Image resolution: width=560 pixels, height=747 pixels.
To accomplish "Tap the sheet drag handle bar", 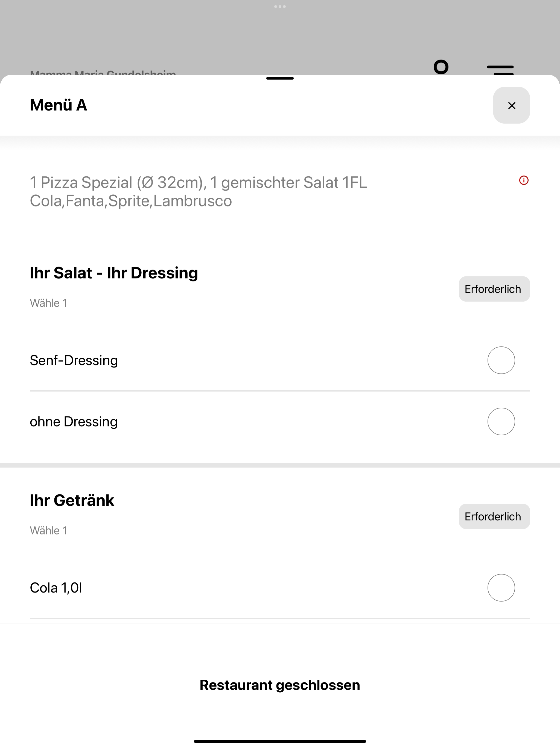I will (x=280, y=78).
